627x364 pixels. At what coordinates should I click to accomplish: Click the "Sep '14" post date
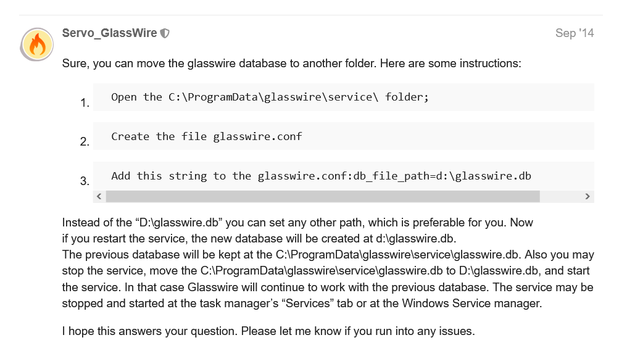(x=574, y=33)
